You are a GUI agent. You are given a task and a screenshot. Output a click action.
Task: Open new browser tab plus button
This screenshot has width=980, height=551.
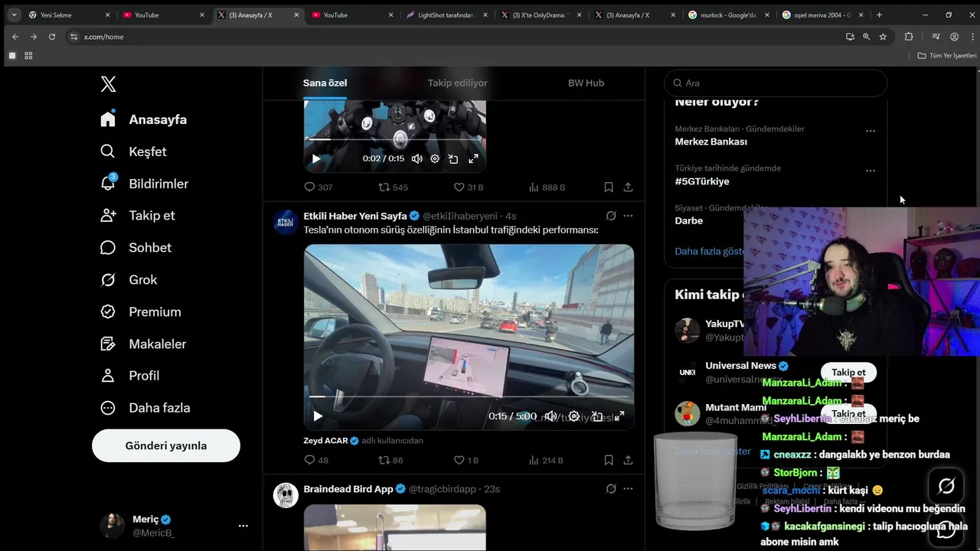tap(879, 15)
